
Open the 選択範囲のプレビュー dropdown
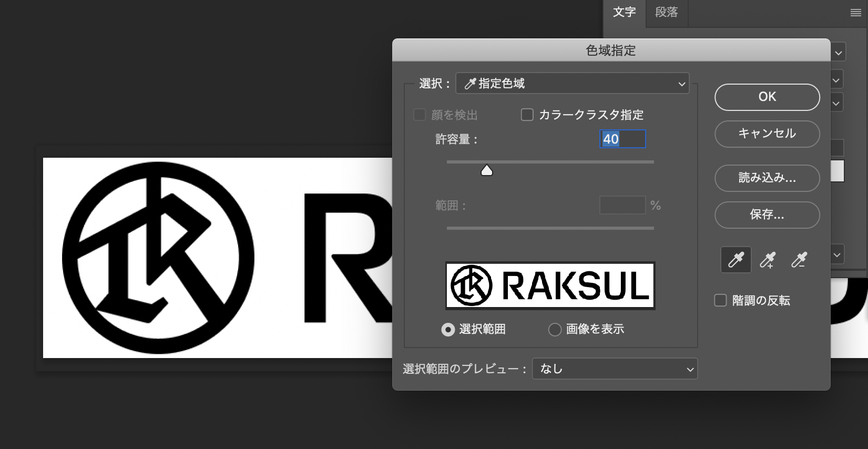coord(615,369)
